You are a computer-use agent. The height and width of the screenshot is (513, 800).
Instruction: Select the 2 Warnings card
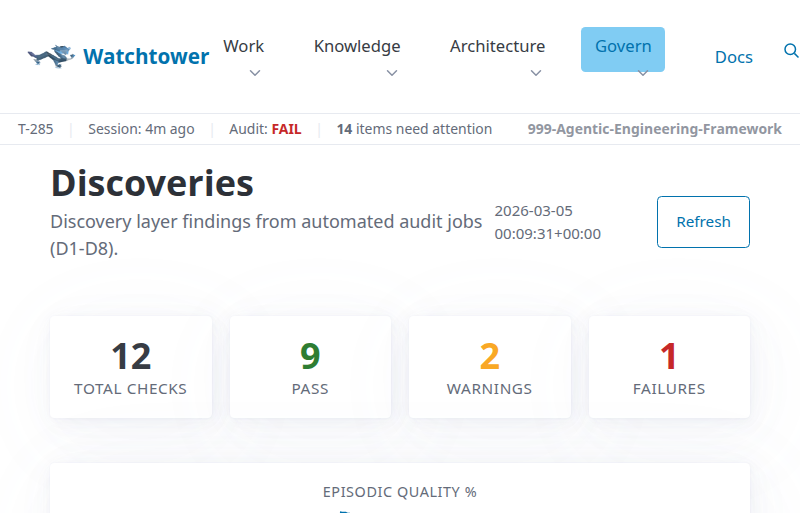(x=490, y=367)
